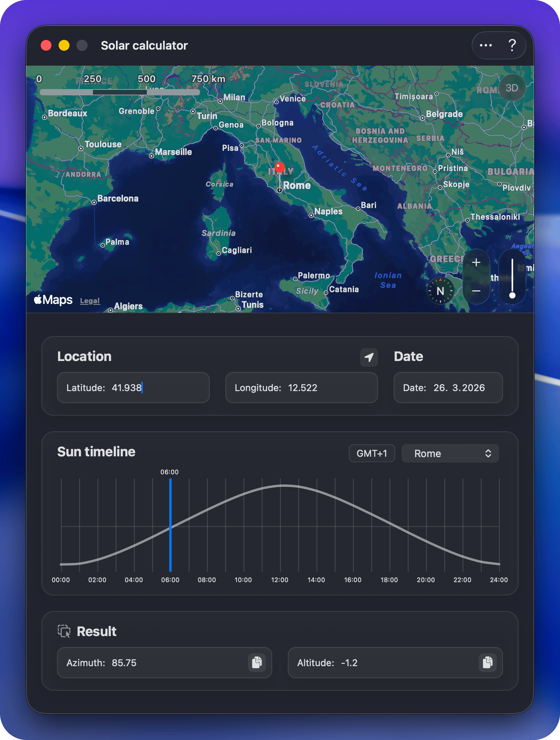This screenshot has width=560, height=740.
Task: Click the Marseille label on the map
Action: (x=173, y=152)
